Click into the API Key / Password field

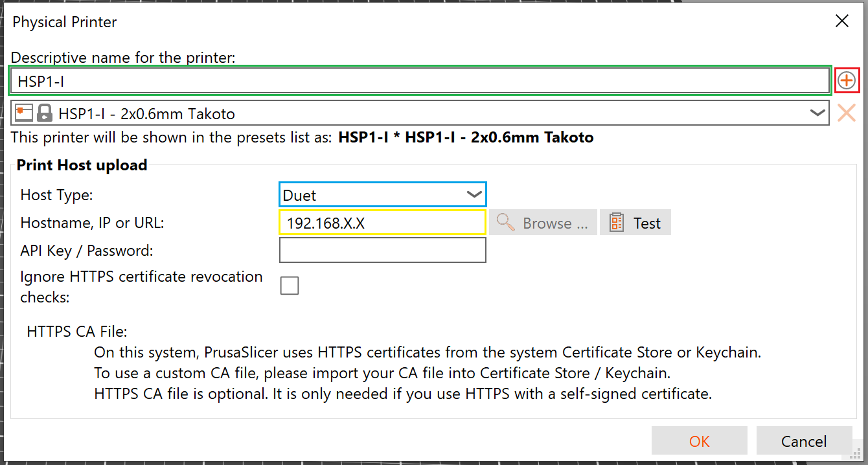(x=382, y=251)
